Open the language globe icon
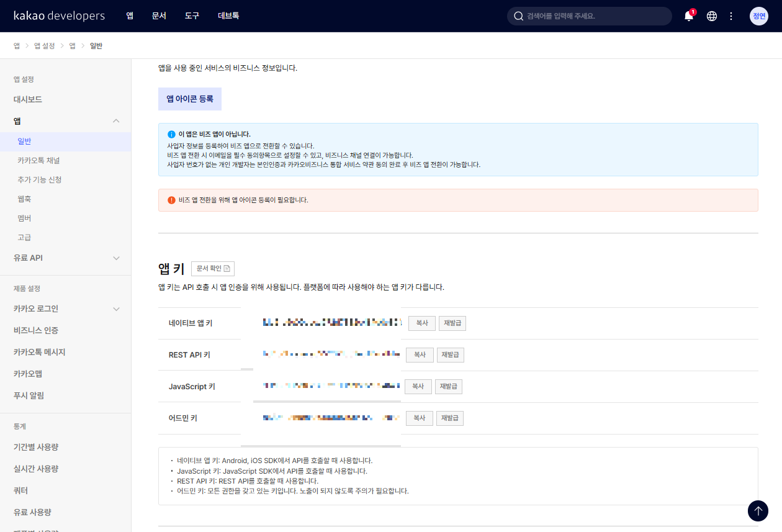 712,16
